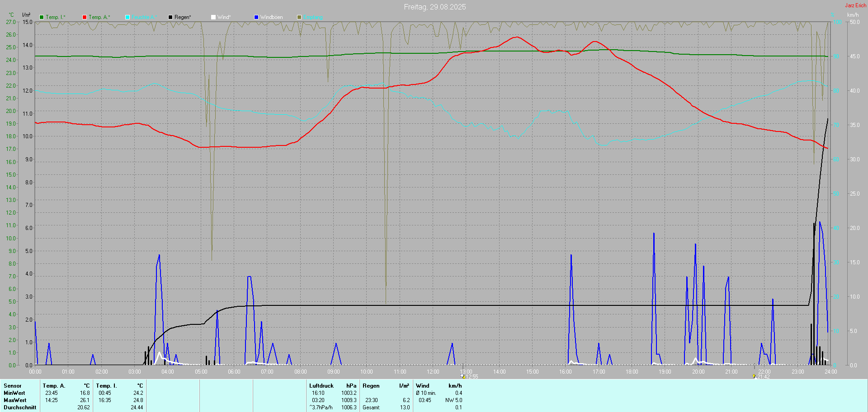Click the outside temperature maximum value 26.1
Viewport: 868px width, 412px height.
click(85, 400)
